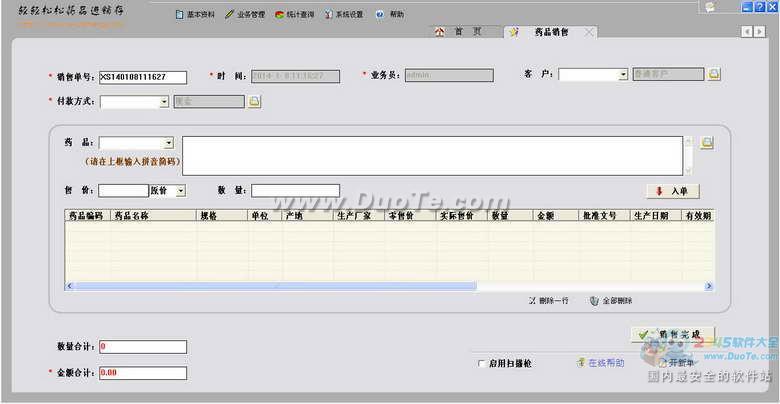Expand the 客户 dropdown
The image size is (780, 404).
pos(623,75)
